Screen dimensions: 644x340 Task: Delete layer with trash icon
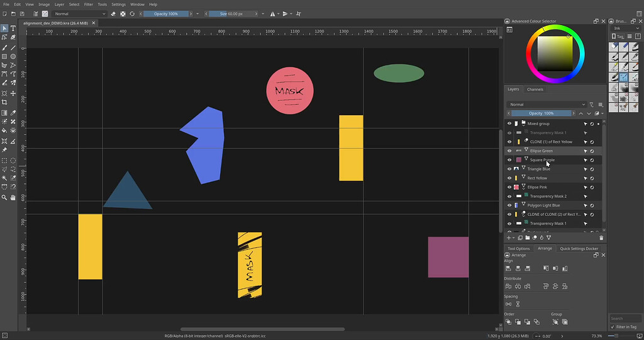point(601,238)
